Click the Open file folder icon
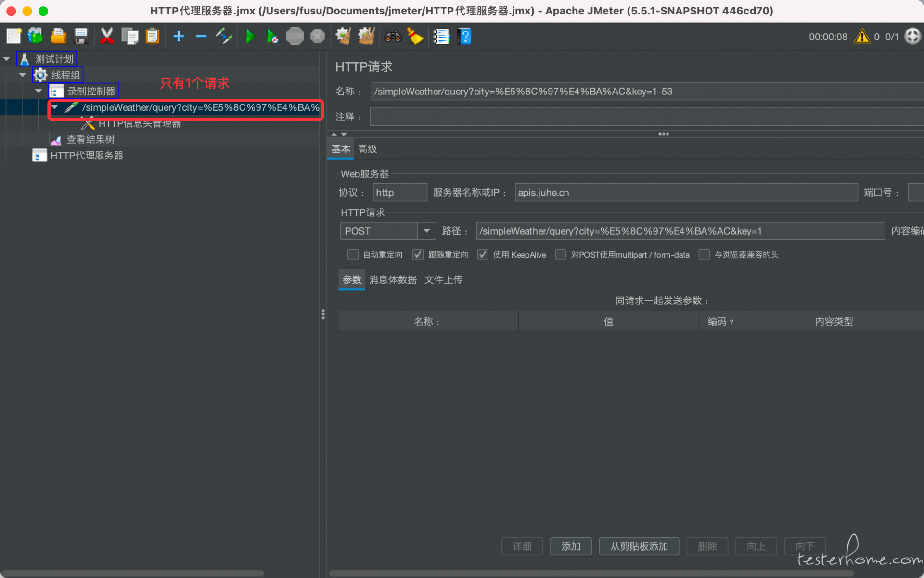Viewport: 924px width, 578px height. click(x=58, y=36)
